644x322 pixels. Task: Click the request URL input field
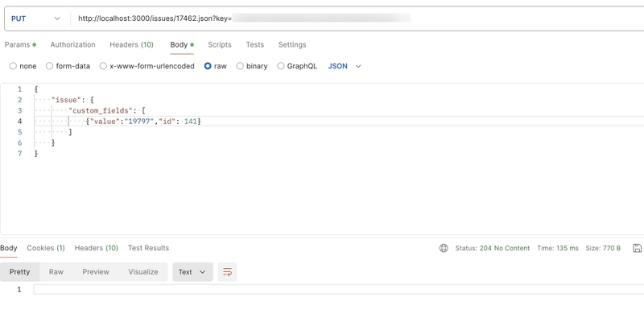pyautogui.click(x=322, y=18)
